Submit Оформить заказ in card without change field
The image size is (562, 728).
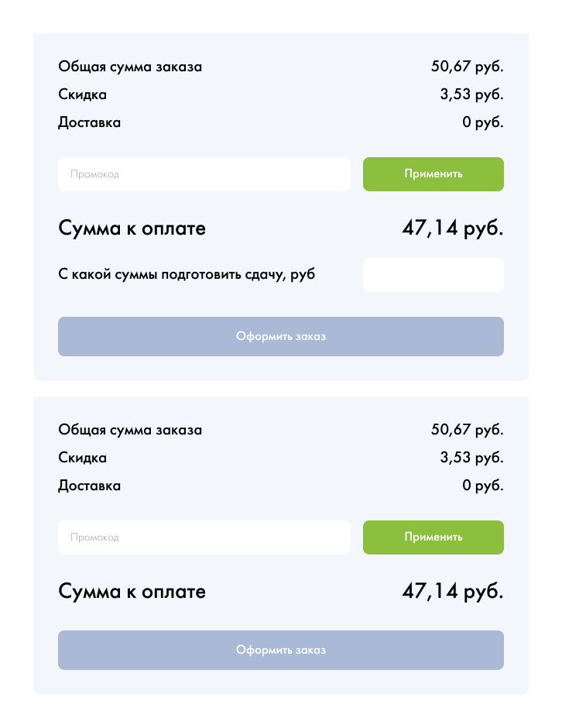point(281,650)
